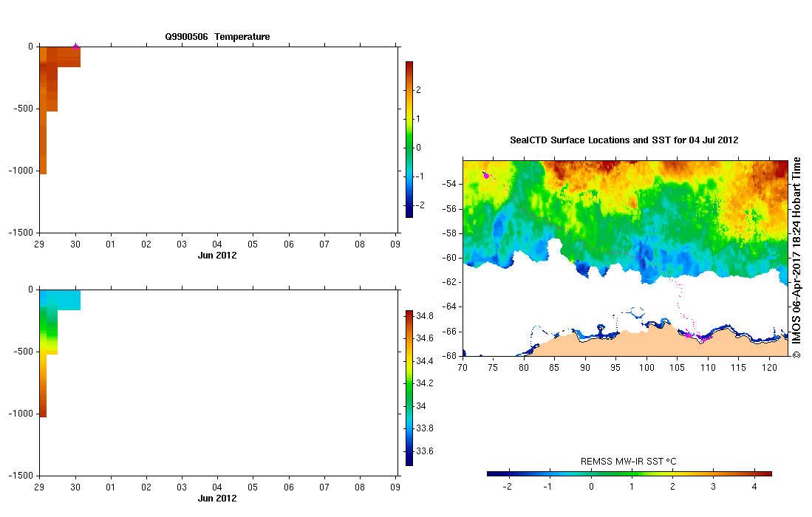Click the 'REMSS MW-IR SST °C' label

point(628,461)
